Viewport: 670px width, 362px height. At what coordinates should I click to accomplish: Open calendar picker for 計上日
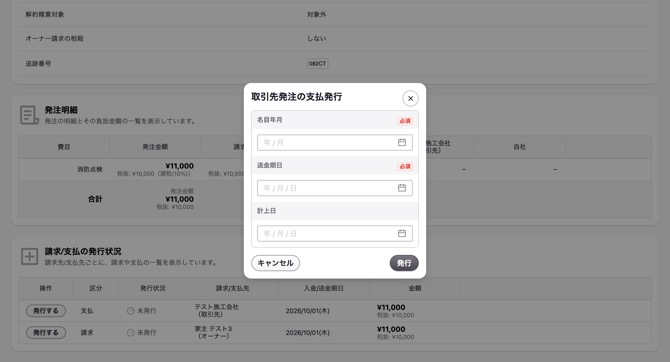click(x=402, y=233)
